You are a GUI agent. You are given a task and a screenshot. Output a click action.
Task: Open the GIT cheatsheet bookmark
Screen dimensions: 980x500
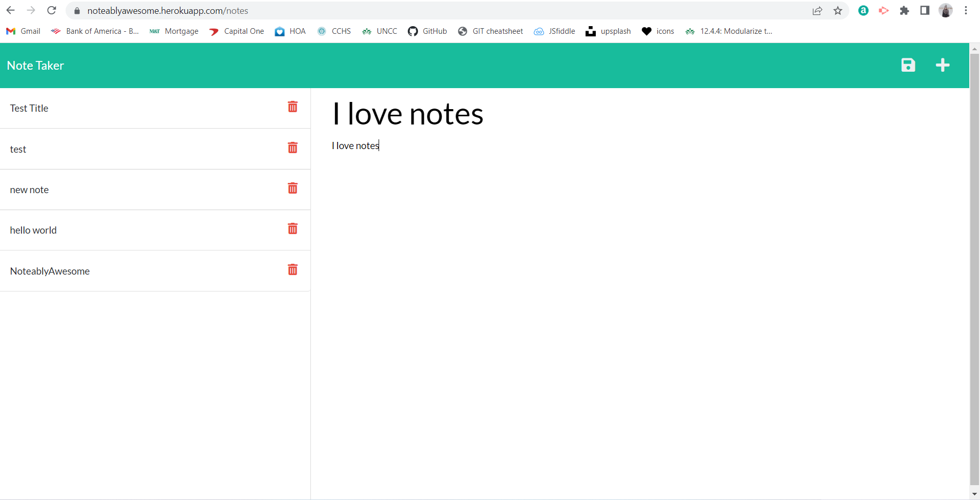tap(490, 31)
